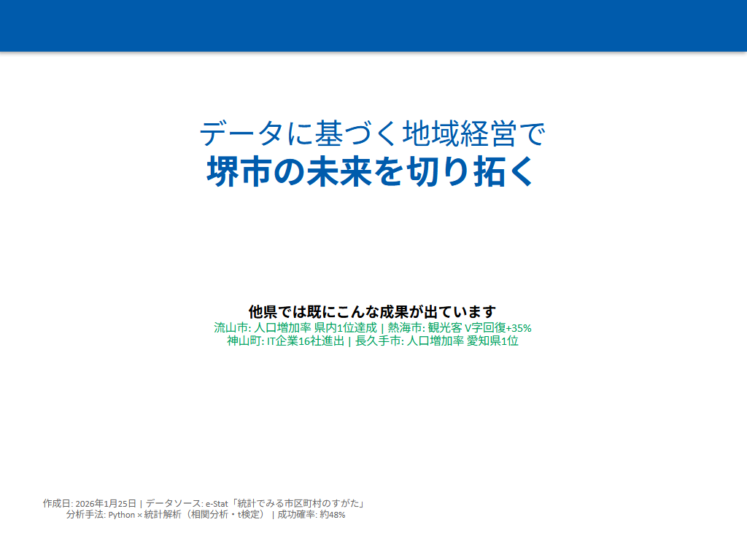The image size is (747, 560).
Task: Click the footer line beginning '作成日: 2026年1月25日'
Action: [x=204, y=503]
